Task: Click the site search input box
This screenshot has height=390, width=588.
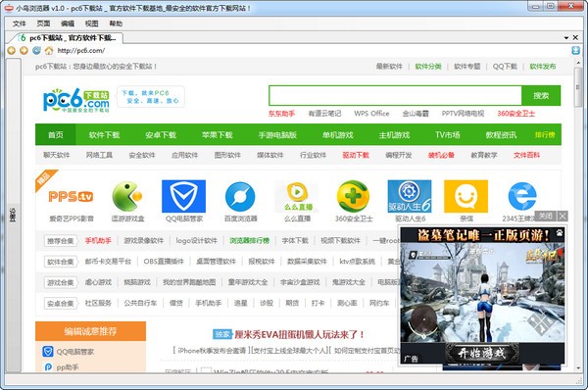Action: (395, 96)
